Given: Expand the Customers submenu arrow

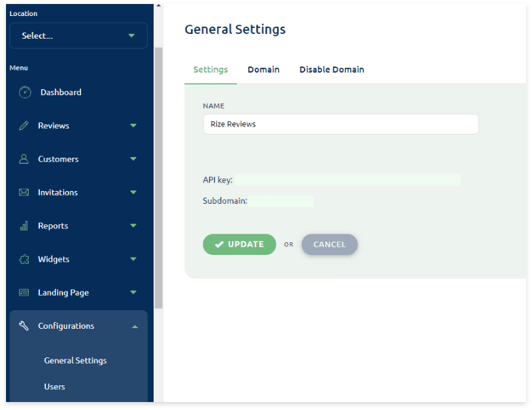Looking at the screenshot, I should tap(133, 159).
